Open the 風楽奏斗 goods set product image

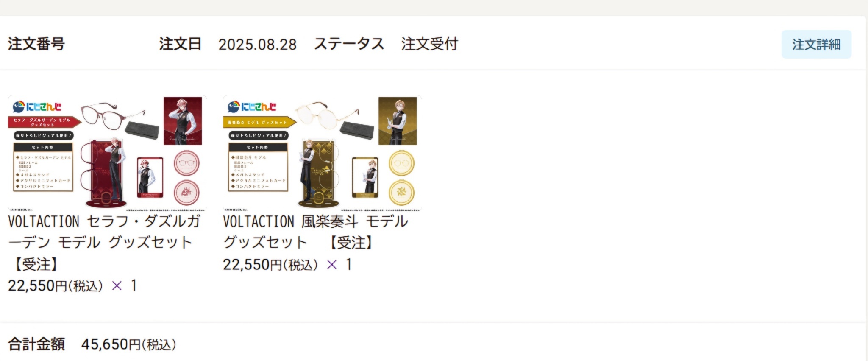point(322,153)
